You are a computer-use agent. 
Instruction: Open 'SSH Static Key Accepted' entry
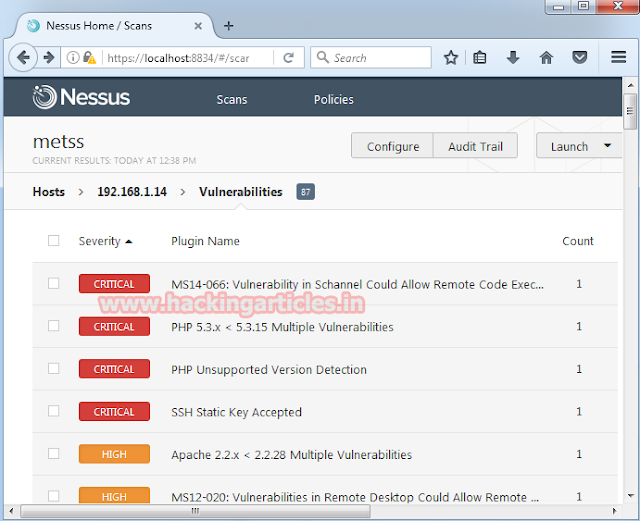click(x=236, y=412)
